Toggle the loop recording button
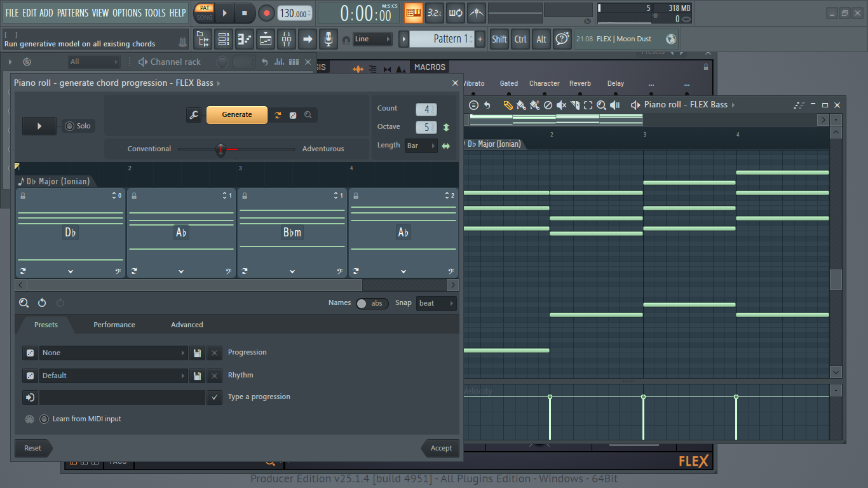 (456, 13)
